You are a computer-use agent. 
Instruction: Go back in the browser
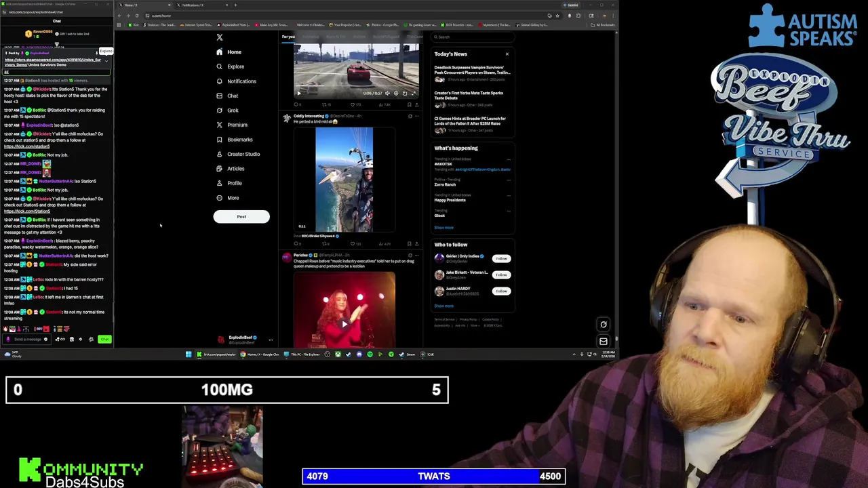pyautogui.click(x=120, y=16)
